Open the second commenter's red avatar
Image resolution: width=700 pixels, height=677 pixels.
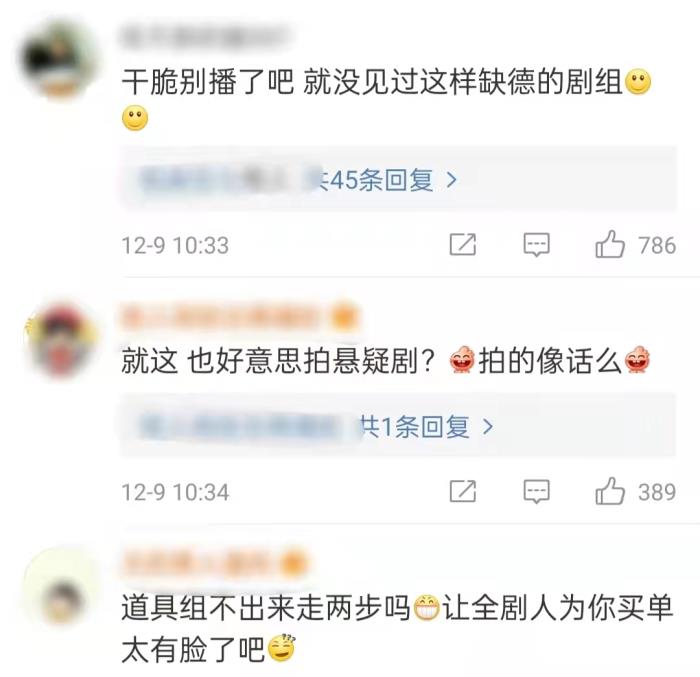(61, 340)
